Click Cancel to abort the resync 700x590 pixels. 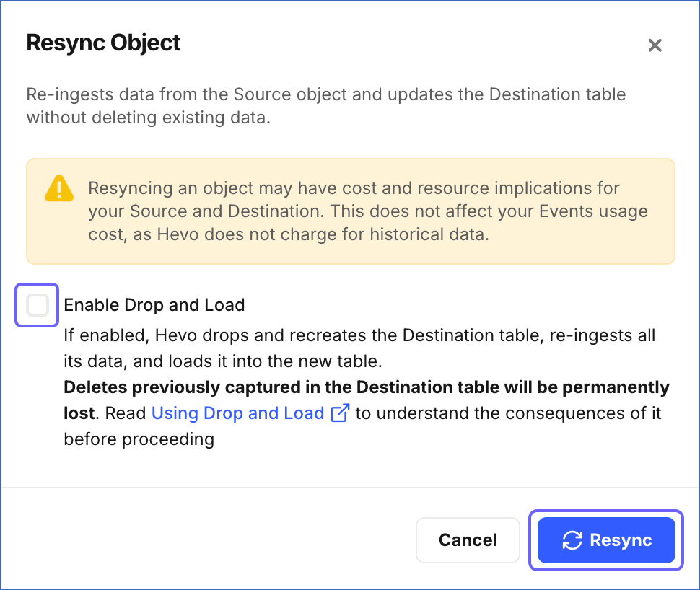(468, 540)
